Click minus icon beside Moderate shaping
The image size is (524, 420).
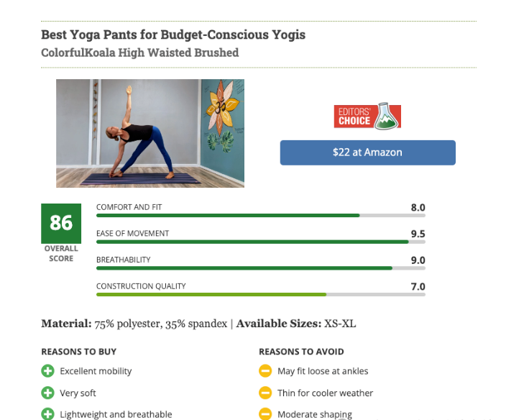(x=265, y=414)
